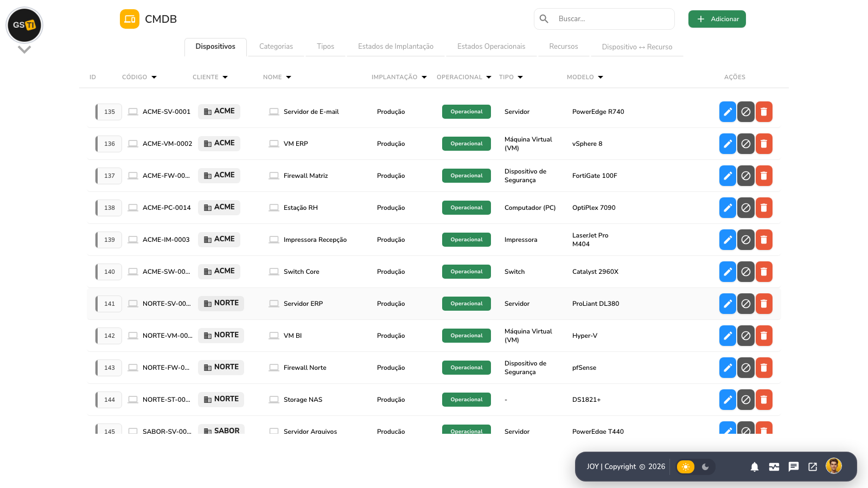
Task: Edit the Storage NAS device
Action: pos(727,400)
